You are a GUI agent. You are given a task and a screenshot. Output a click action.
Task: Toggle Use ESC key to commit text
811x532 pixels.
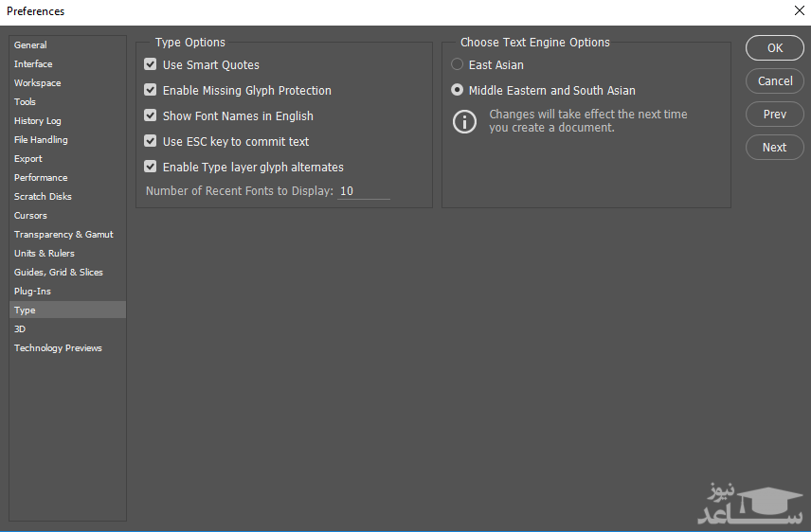pos(150,142)
